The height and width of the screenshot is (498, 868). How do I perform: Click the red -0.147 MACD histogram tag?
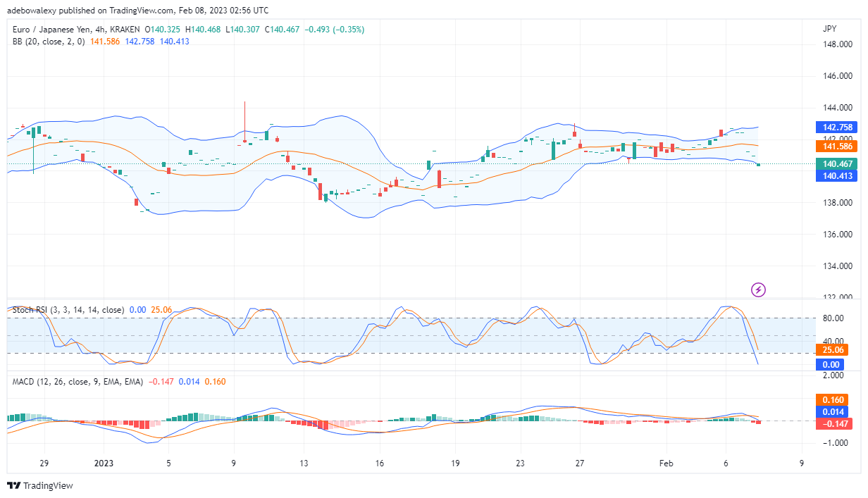click(836, 423)
